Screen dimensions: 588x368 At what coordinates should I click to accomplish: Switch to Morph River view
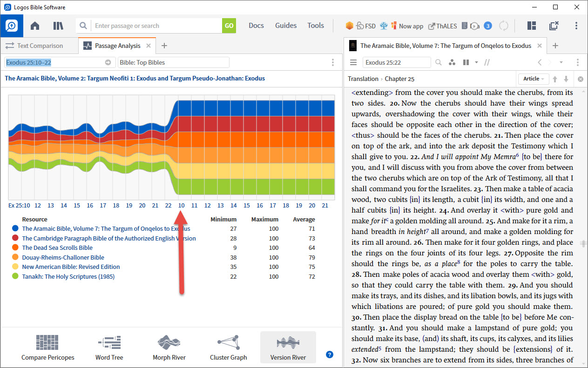[x=169, y=347]
